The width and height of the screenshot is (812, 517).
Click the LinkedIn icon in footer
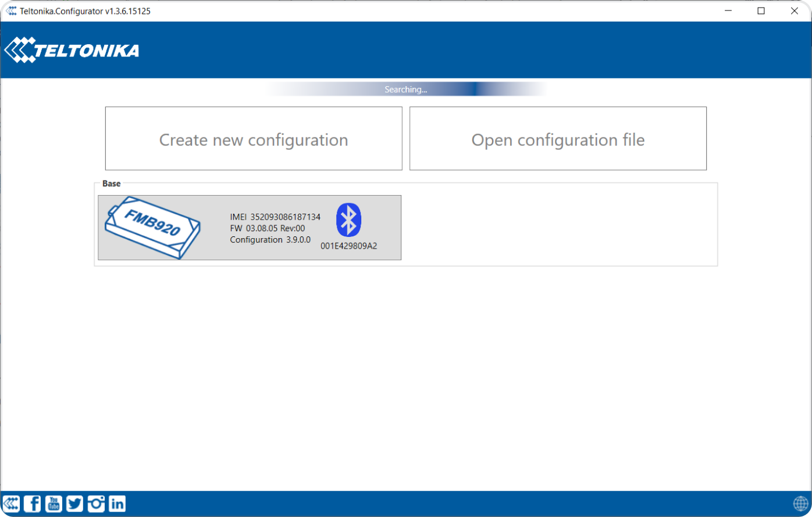pyautogui.click(x=117, y=504)
